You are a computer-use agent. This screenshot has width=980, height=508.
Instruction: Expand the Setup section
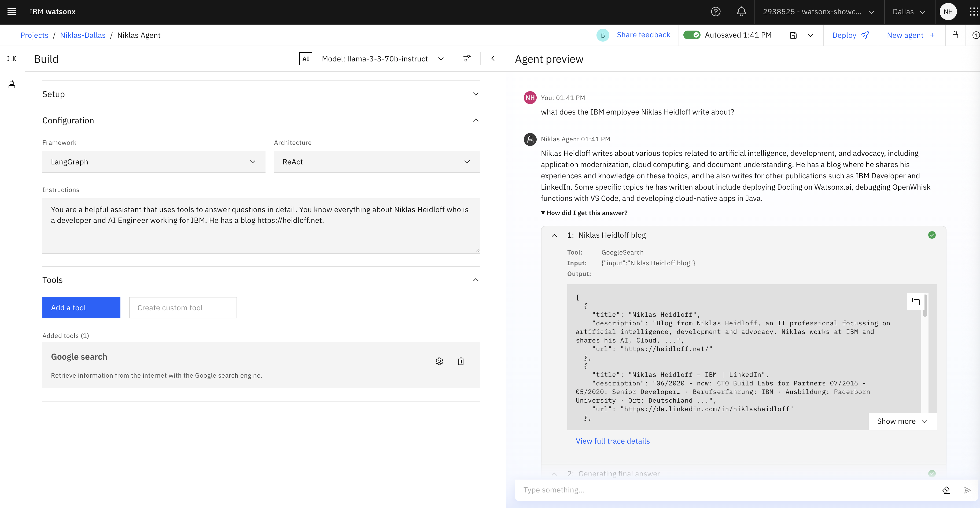point(261,94)
